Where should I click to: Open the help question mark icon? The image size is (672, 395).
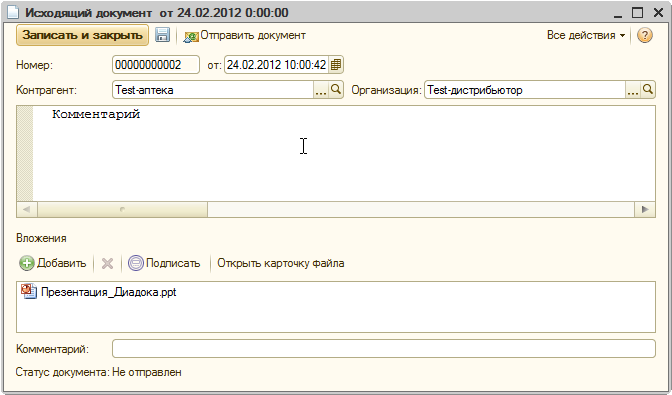pyautogui.click(x=645, y=35)
